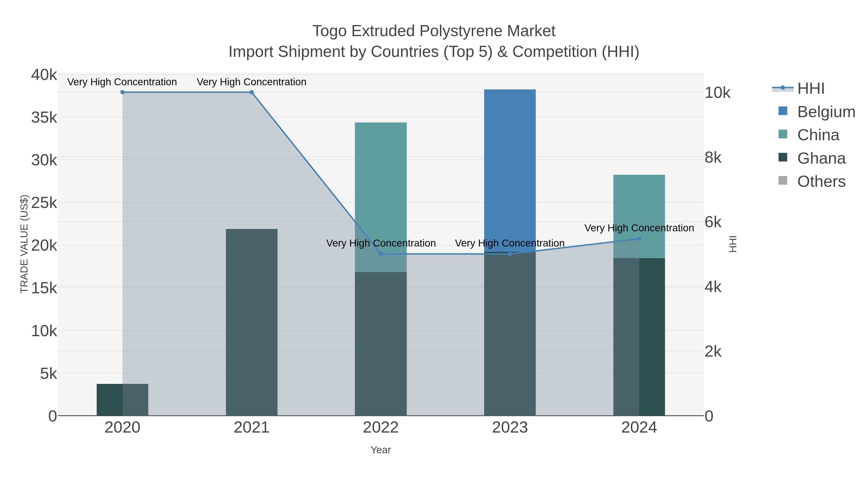The height and width of the screenshot is (488, 868).
Task: Click the 30k trade value axis tick
Action: pyautogui.click(x=44, y=160)
